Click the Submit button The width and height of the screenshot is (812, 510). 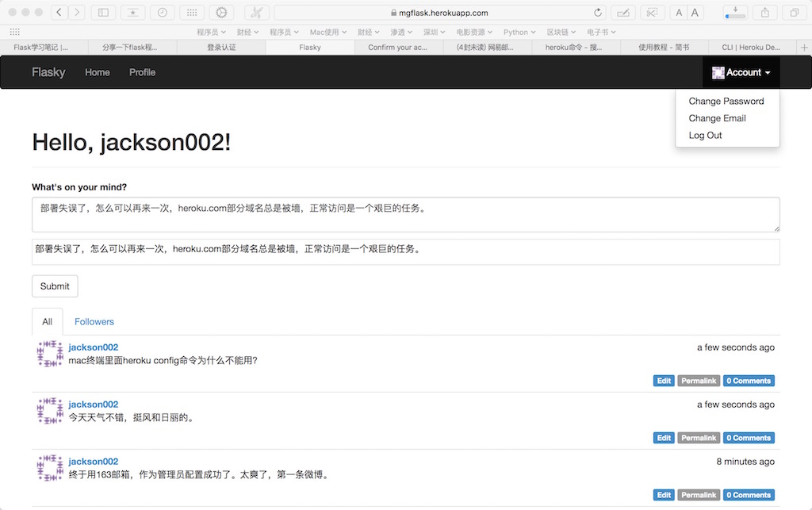tap(54, 286)
